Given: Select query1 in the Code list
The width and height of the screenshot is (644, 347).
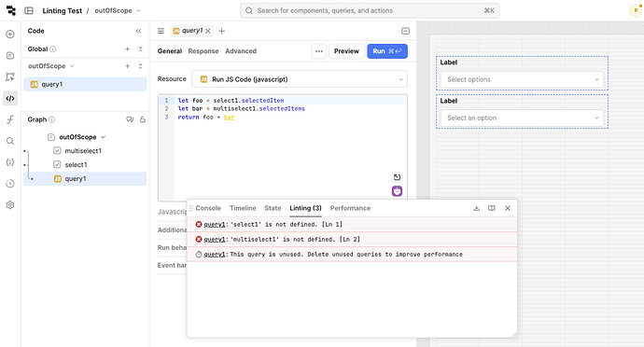Looking at the screenshot, I should (85, 84).
